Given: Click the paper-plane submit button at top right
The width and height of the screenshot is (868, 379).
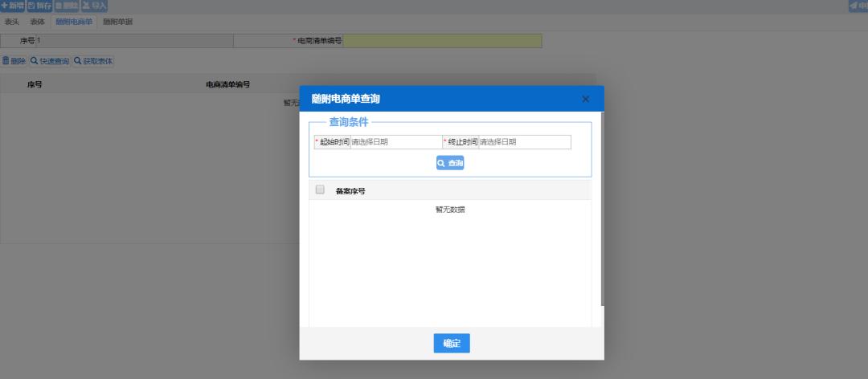Looking at the screenshot, I should (x=858, y=6).
